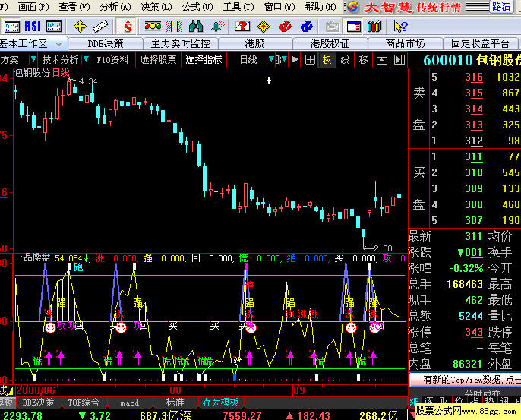This screenshot has width=521, height=420.
Task: Open the F10资料 button
Action: tap(112, 60)
